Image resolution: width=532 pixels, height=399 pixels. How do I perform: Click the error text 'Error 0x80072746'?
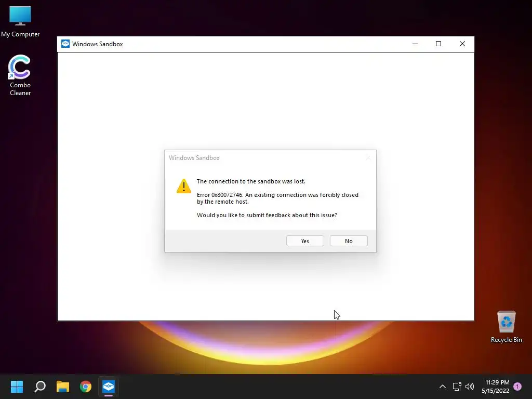click(x=220, y=195)
